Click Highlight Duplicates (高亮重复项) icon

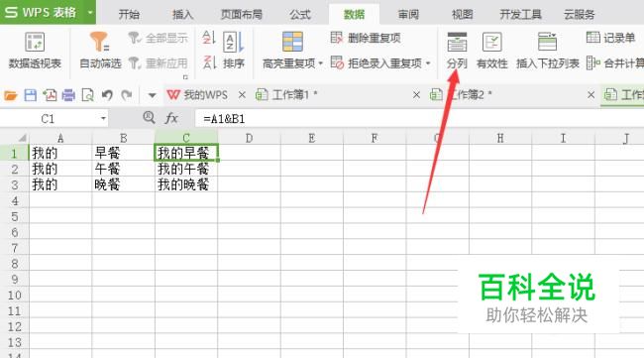(292, 42)
